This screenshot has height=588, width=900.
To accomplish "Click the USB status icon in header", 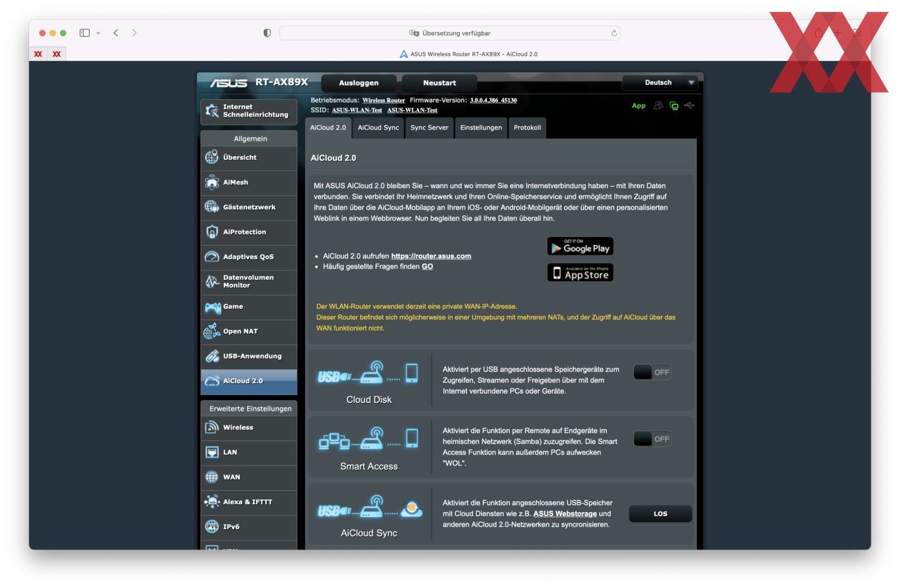I will (689, 105).
